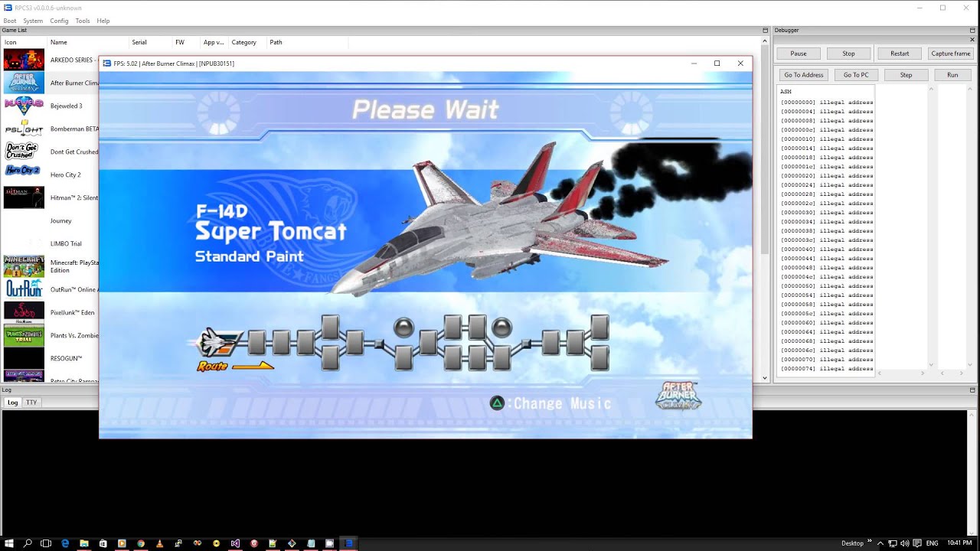Select the Hero City 2 game icon
Screen dimensions: 980x551
(x=24, y=171)
